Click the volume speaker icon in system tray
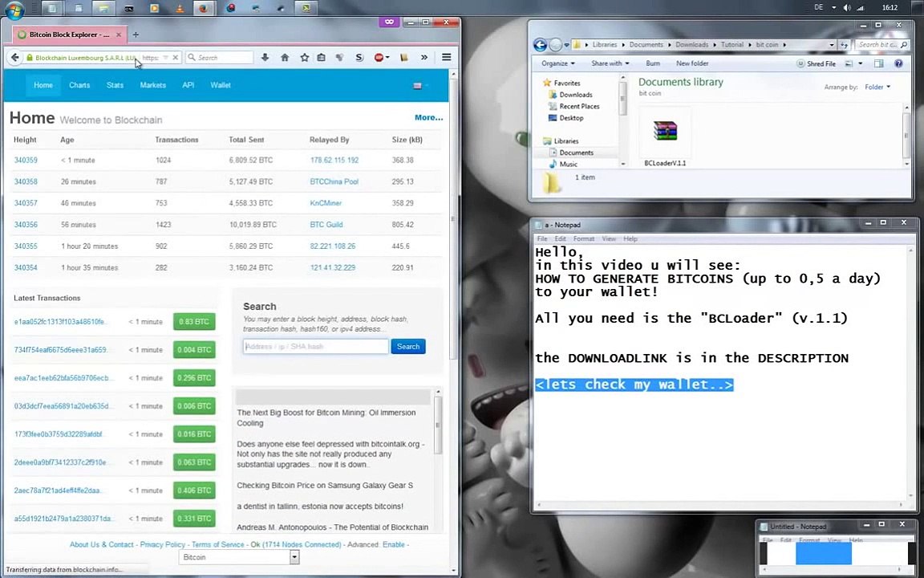 (847, 8)
